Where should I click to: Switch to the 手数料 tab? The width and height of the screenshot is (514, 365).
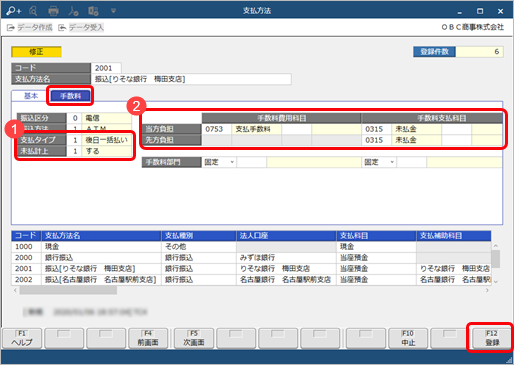coord(70,96)
